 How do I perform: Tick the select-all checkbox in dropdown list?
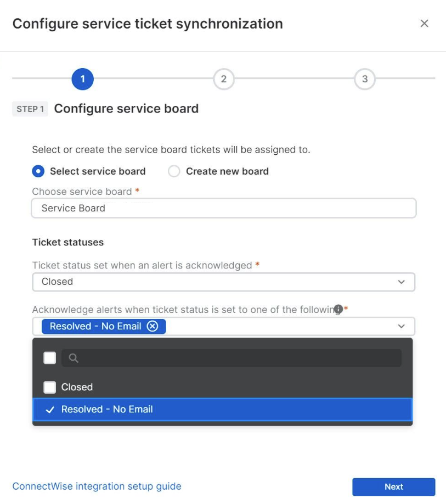click(x=50, y=358)
